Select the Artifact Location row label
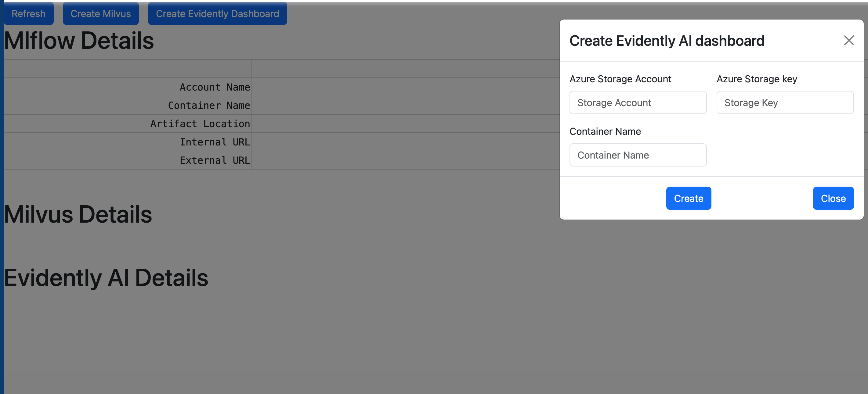 coord(200,124)
